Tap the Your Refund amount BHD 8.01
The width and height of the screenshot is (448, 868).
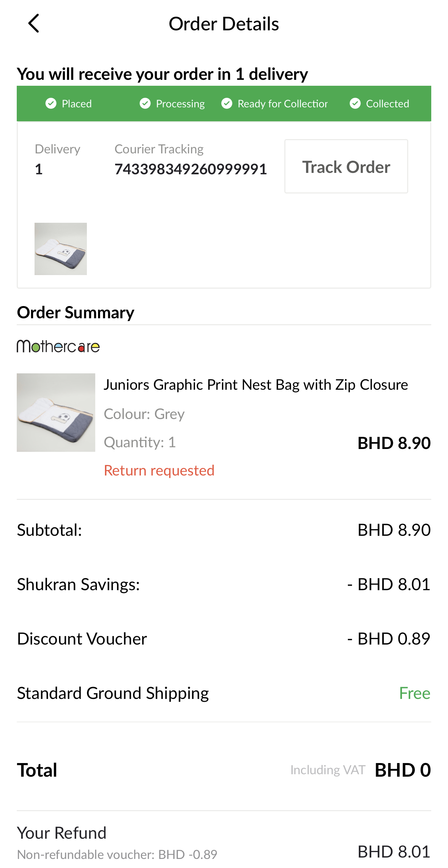coord(394,852)
